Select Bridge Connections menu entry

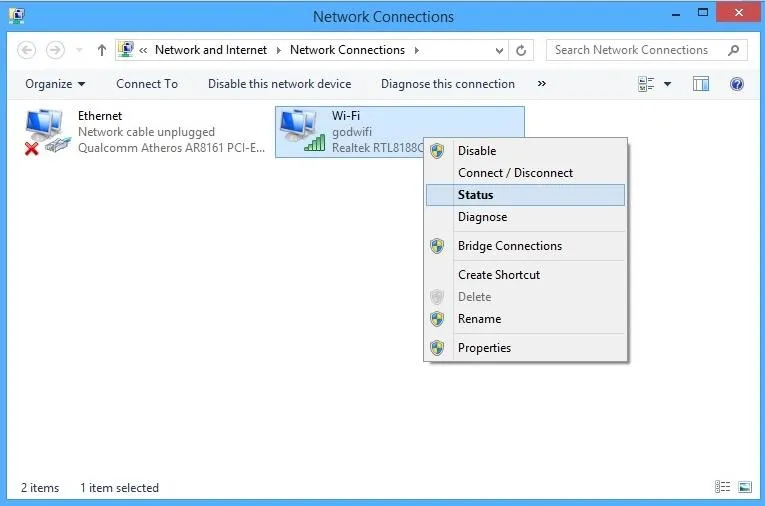point(525,246)
